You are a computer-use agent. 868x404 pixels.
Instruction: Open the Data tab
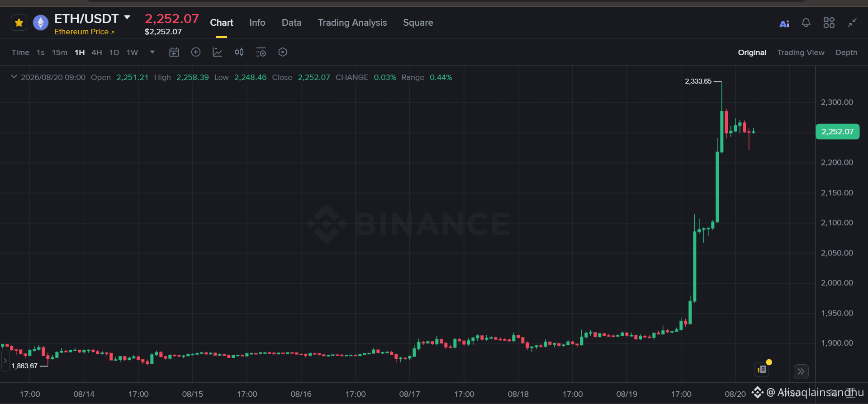291,23
